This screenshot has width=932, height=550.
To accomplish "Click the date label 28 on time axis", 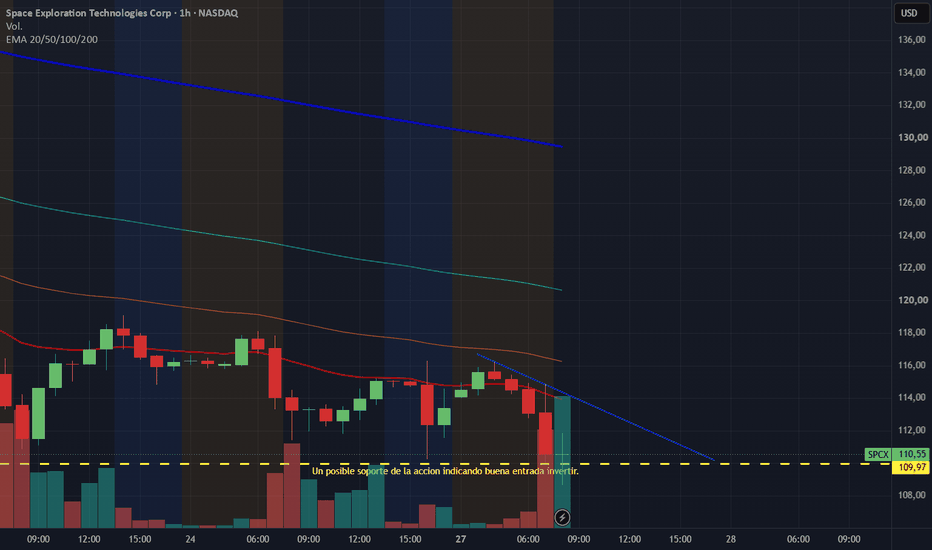I will click(731, 539).
